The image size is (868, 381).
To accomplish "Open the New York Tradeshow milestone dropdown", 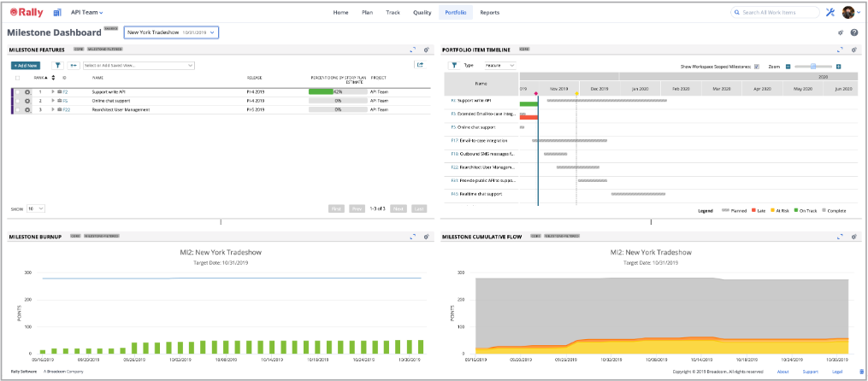I will (x=171, y=32).
